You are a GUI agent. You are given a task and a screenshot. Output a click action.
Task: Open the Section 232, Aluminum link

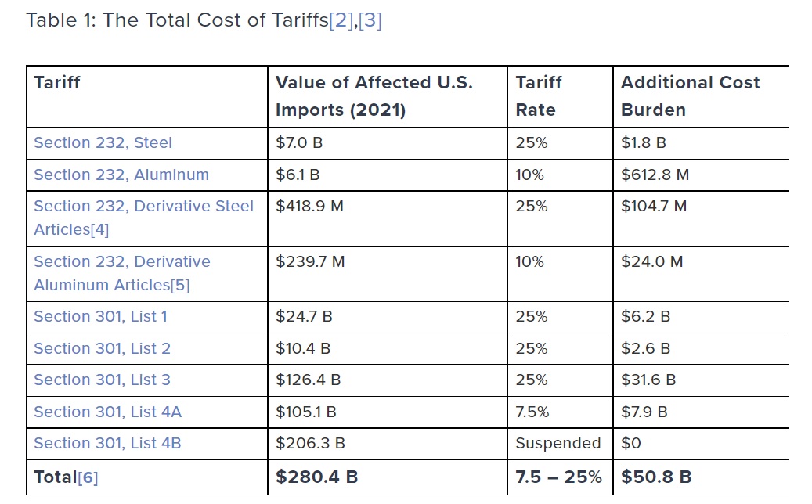[x=121, y=175]
